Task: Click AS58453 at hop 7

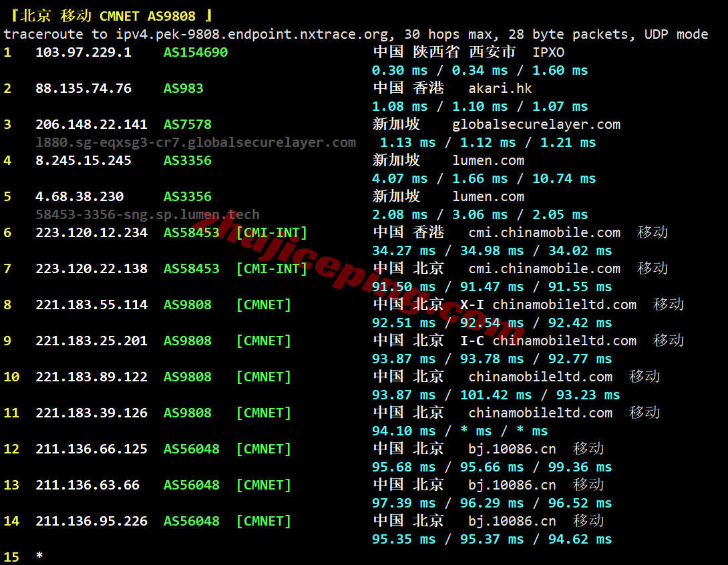Action: [191, 268]
